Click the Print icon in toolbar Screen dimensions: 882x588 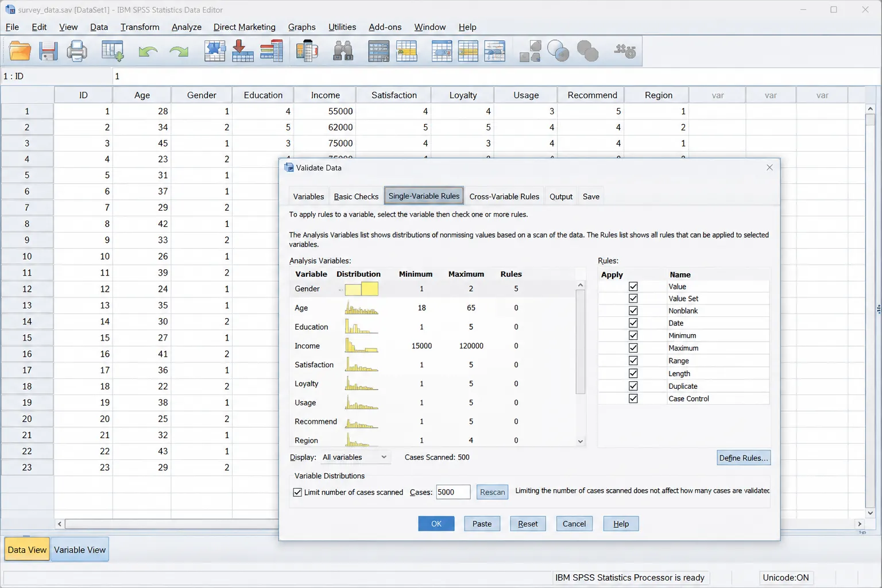tap(76, 51)
